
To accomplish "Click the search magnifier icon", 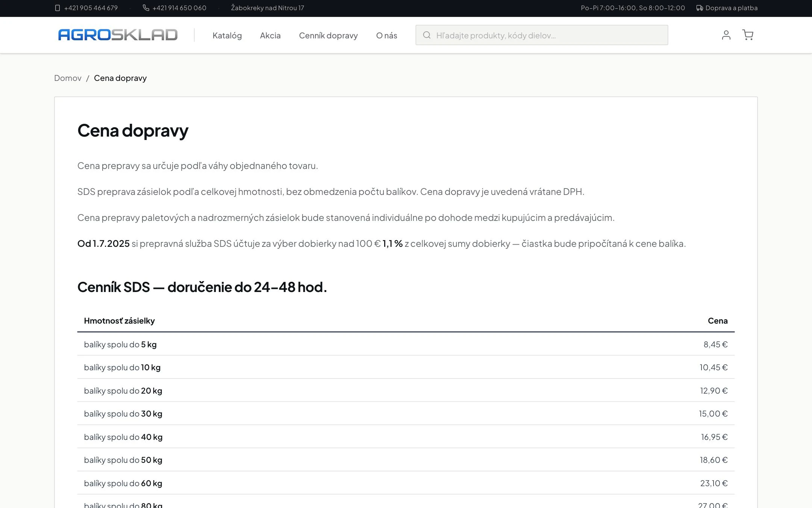I will pos(427,35).
